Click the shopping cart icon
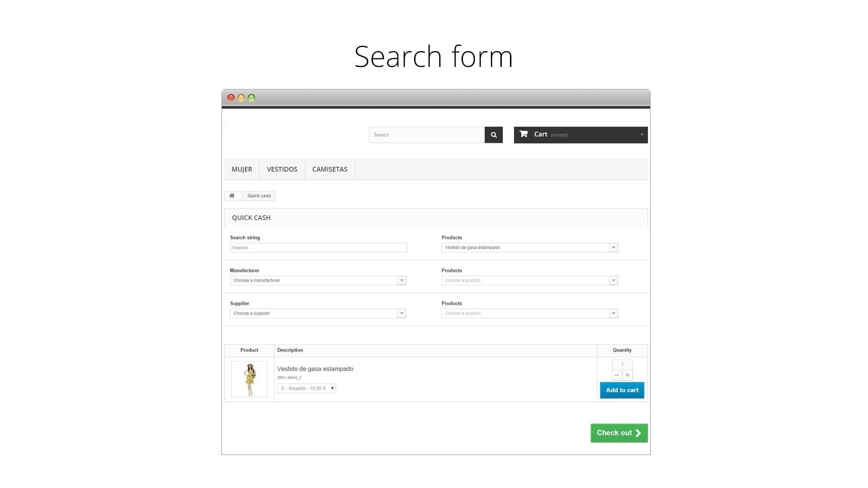This screenshot has height=488, width=868. (524, 134)
